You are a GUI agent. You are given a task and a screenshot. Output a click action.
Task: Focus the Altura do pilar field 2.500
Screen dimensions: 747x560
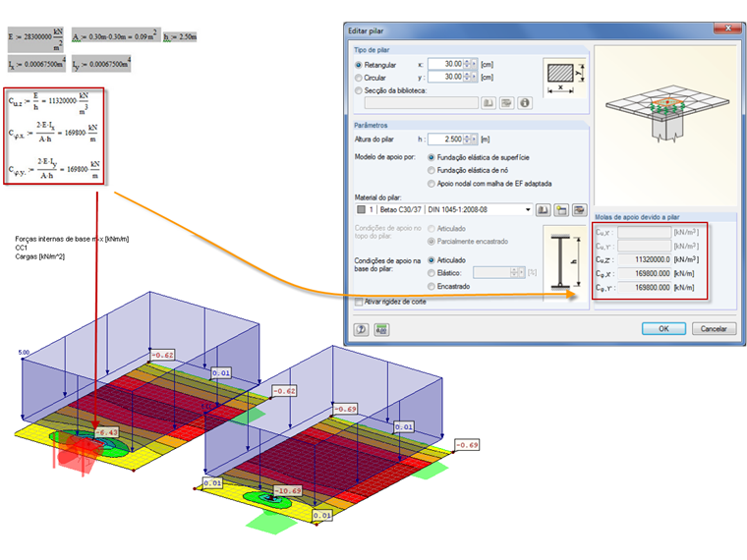446,140
